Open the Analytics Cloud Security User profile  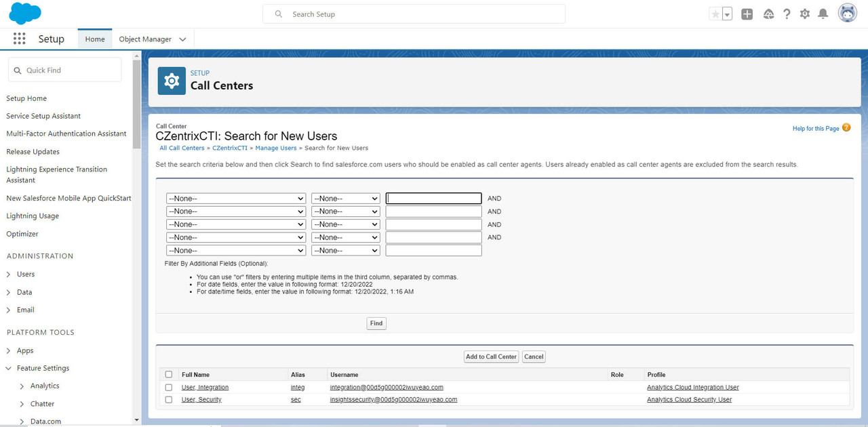coord(690,400)
